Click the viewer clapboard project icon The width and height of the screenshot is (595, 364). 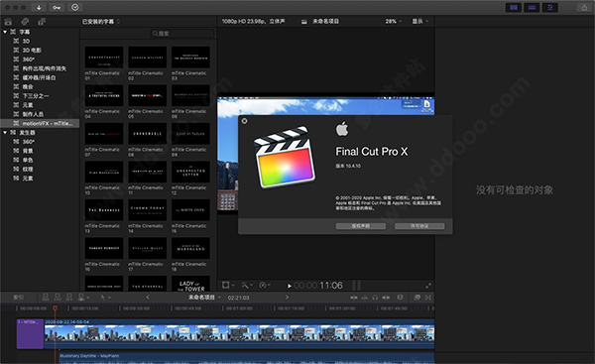[304, 22]
